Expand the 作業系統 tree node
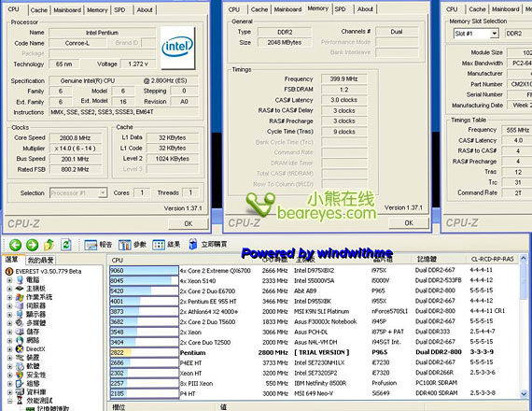The height and width of the screenshot is (411, 532). pos(9,297)
